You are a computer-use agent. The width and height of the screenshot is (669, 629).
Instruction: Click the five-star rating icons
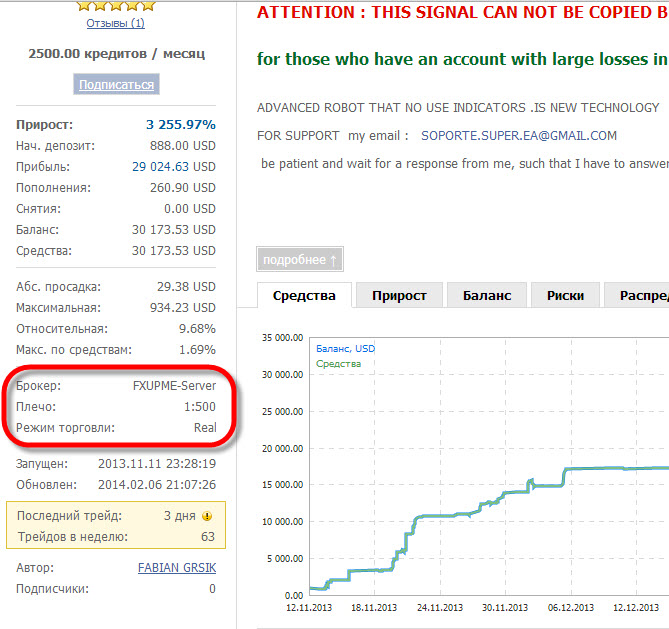pyautogui.click(x=115, y=5)
